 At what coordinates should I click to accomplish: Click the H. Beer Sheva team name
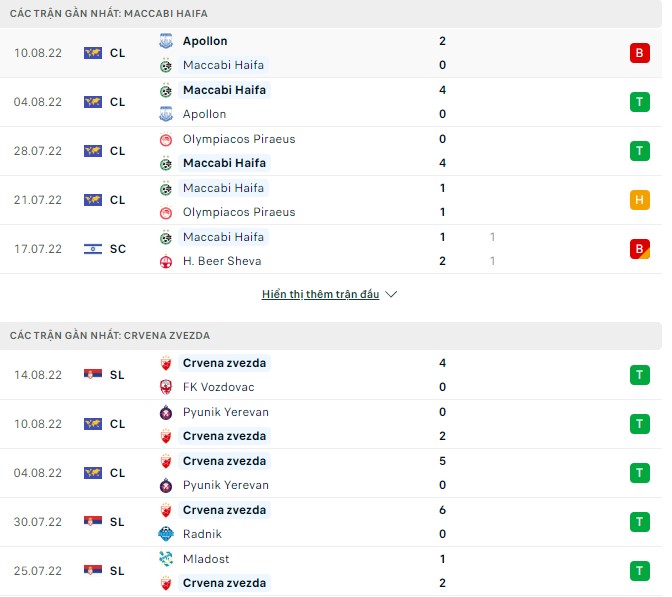pyautogui.click(x=221, y=261)
